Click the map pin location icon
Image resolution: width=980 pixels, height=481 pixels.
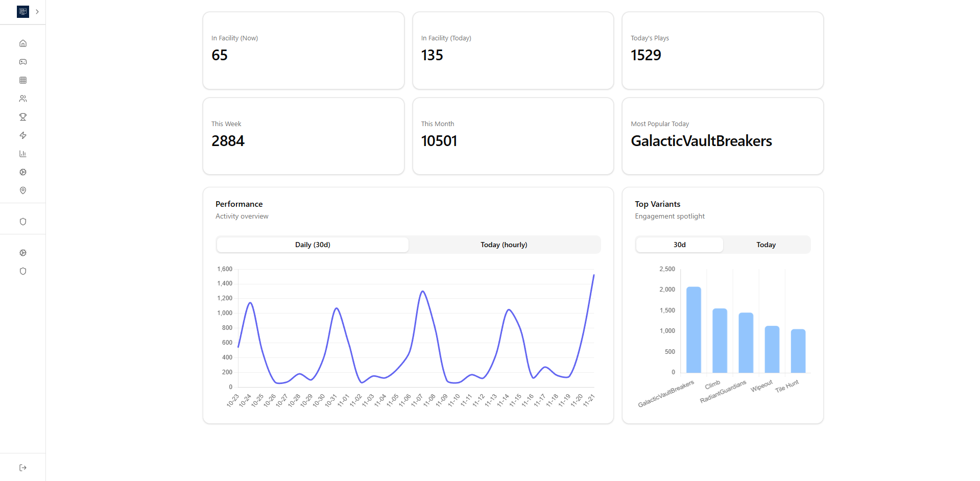[23, 190]
